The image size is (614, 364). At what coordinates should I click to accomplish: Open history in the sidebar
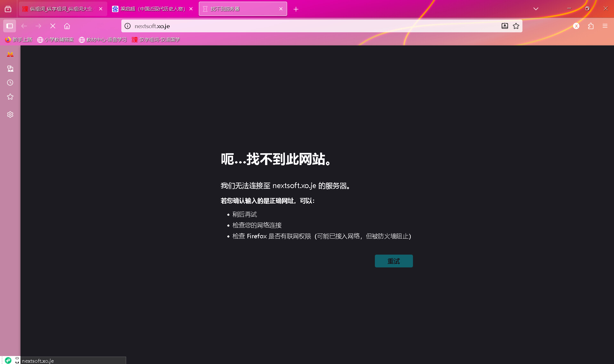point(10,83)
